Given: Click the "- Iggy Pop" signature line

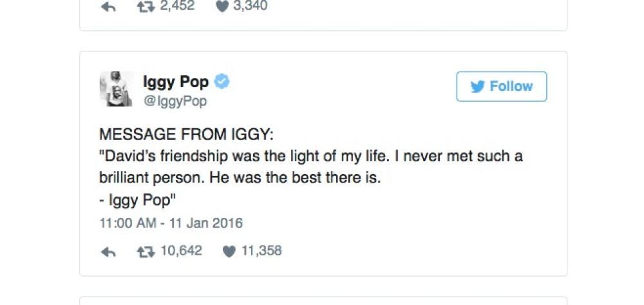Looking at the screenshot, I should pyautogui.click(x=138, y=201).
